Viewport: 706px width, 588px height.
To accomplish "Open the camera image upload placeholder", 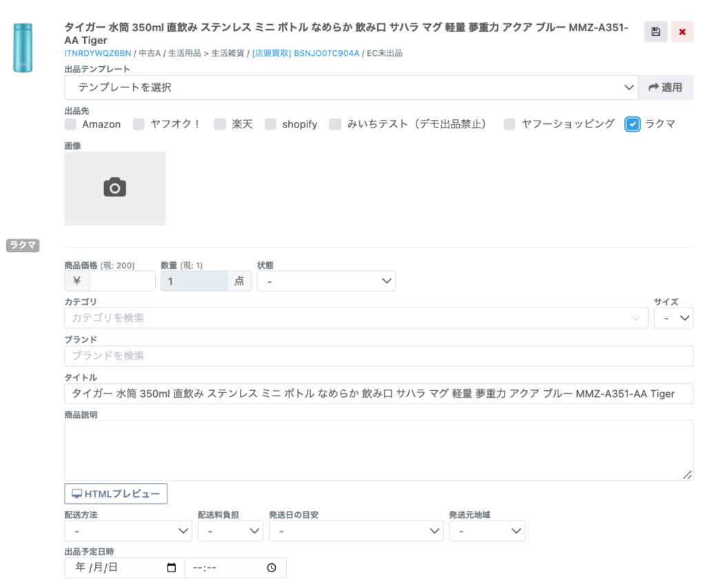I will pos(115,188).
